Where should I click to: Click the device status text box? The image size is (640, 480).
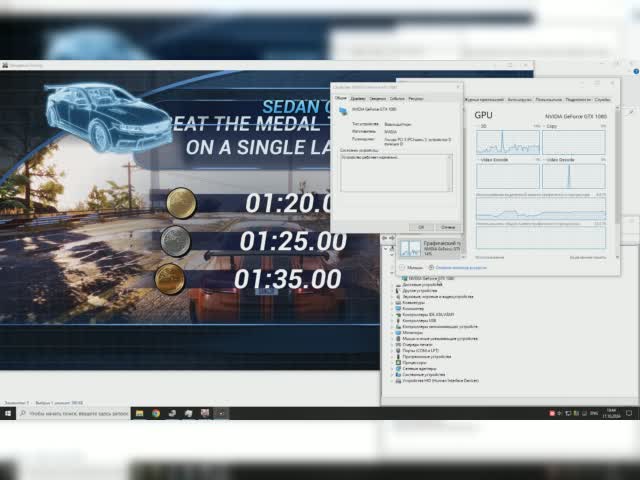[x=396, y=173]
